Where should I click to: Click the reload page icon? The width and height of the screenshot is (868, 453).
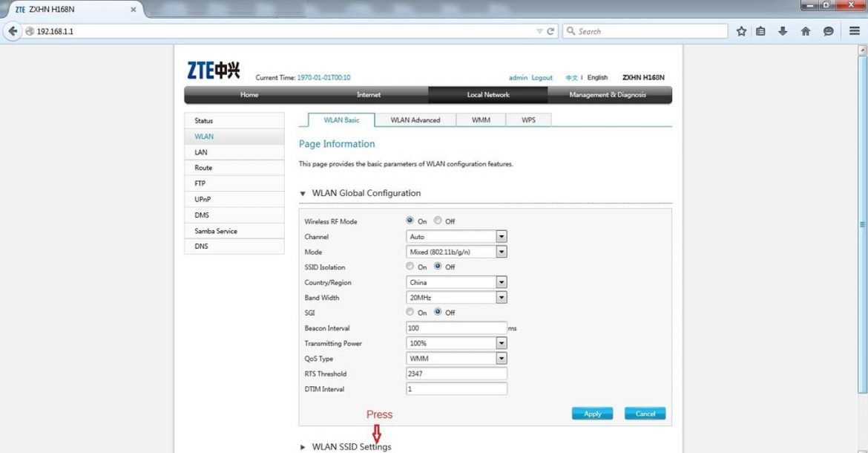click(x=550, y=31)
